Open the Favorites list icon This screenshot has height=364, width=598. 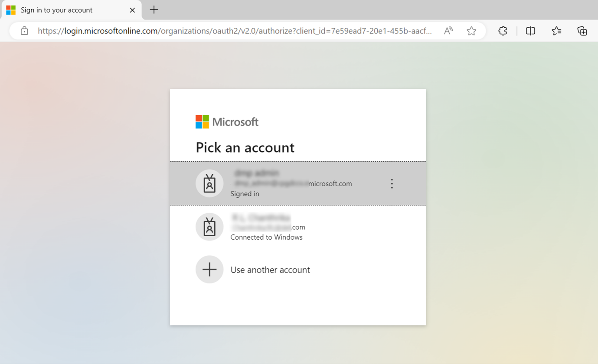pyautogui.click(x=556, y=31)
